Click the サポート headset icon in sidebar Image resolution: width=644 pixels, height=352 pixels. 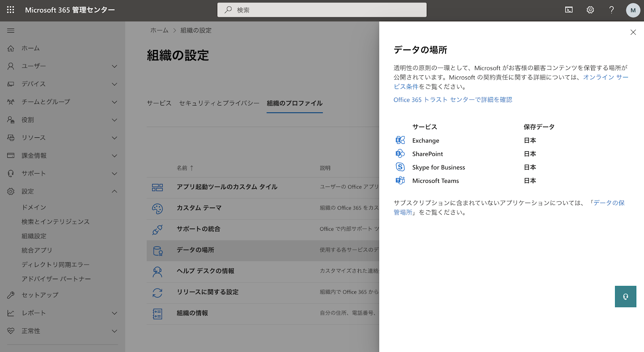[x=11, y=174]
